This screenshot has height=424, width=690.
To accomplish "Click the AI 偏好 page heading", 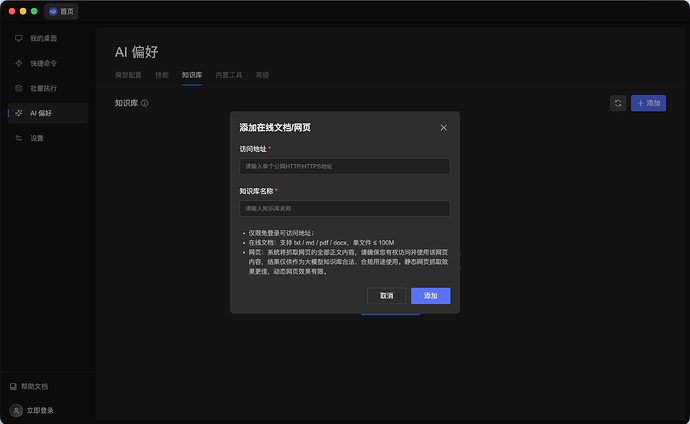I will (136, 52).
